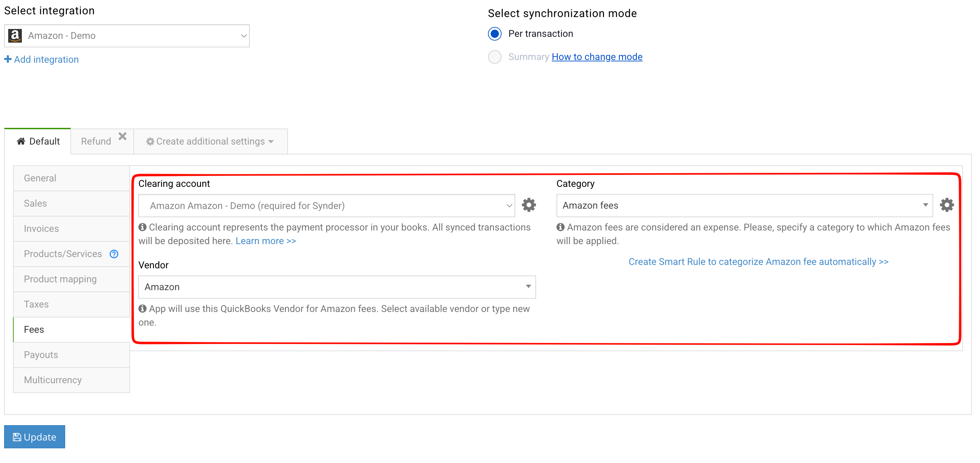Expand the Vendor Amazon dropdown

tap(337, 287)
